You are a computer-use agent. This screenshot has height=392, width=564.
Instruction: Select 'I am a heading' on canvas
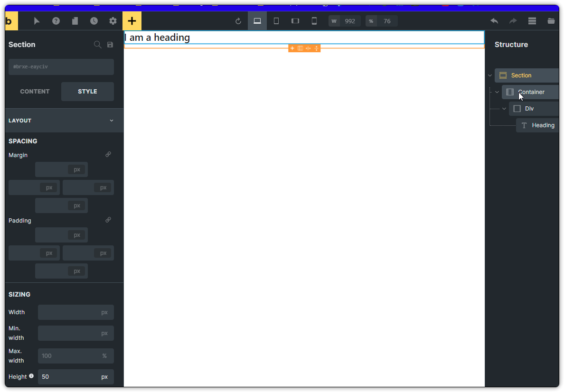click(x=157, y=37)
